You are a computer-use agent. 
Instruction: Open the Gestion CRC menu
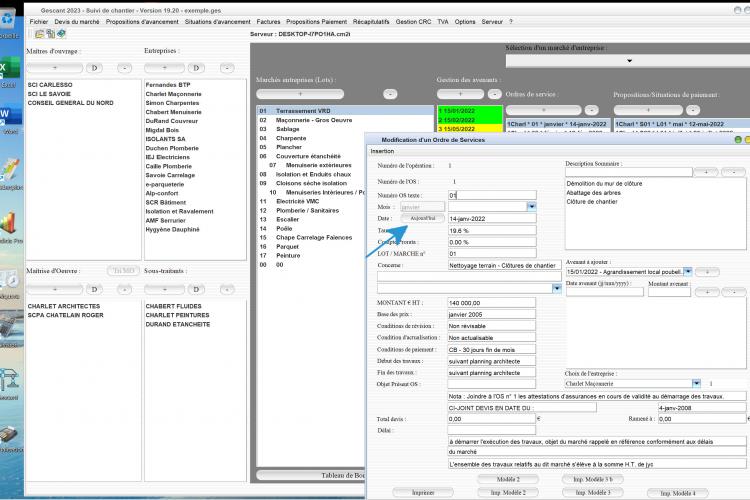[413, 22]
